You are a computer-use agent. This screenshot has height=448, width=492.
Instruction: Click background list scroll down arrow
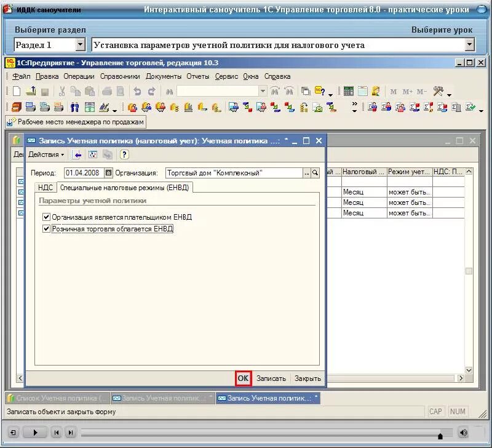pyautogui.click(x=469, y=370)
